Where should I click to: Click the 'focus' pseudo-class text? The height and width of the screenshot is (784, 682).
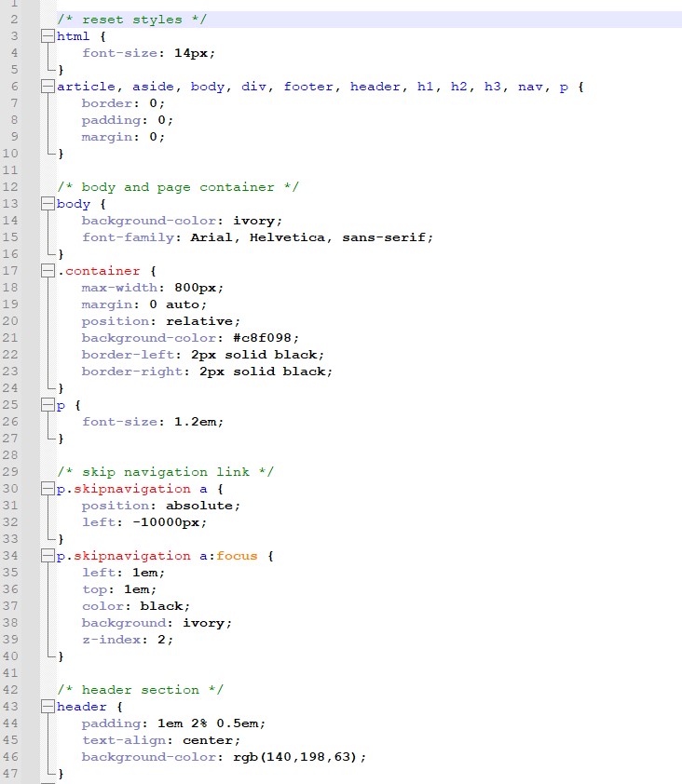(237, 556)
